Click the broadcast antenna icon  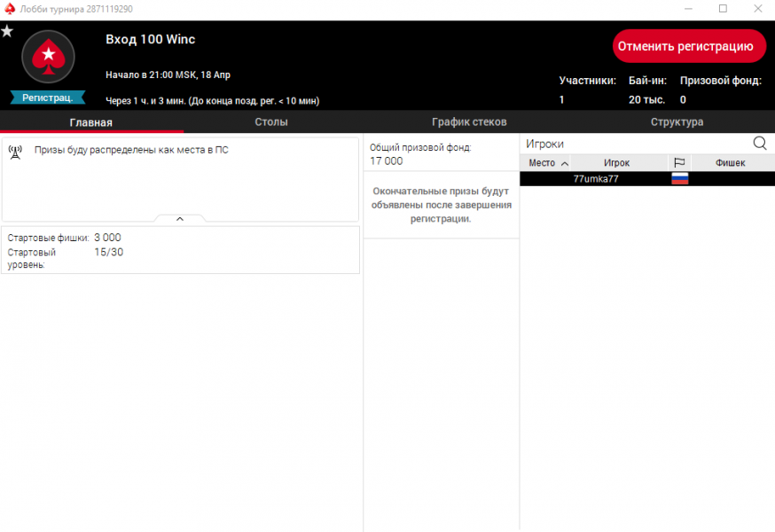[x=15, y=151]
